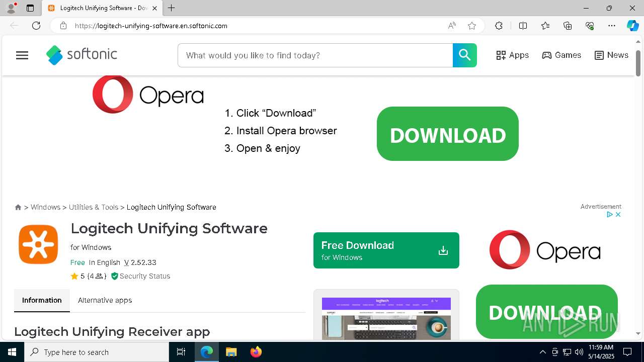
Task: Open Task View
Action: [181, 352]
